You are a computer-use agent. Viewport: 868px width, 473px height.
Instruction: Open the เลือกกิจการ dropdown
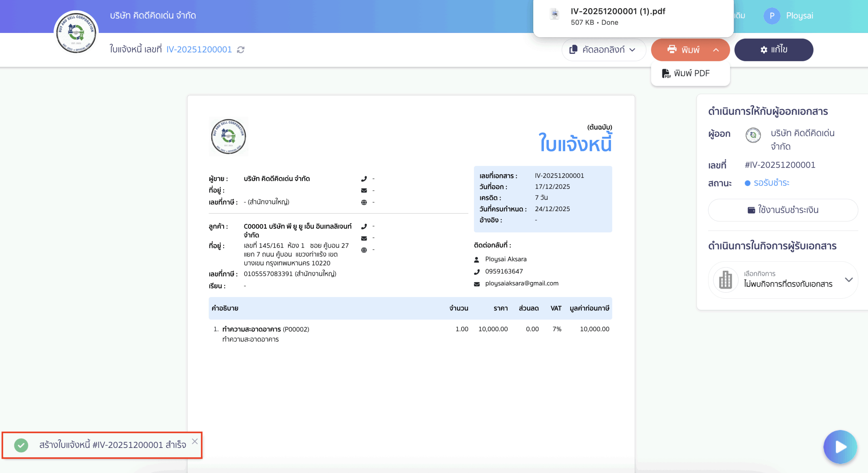pyautogui.click(x=849, y=280)
